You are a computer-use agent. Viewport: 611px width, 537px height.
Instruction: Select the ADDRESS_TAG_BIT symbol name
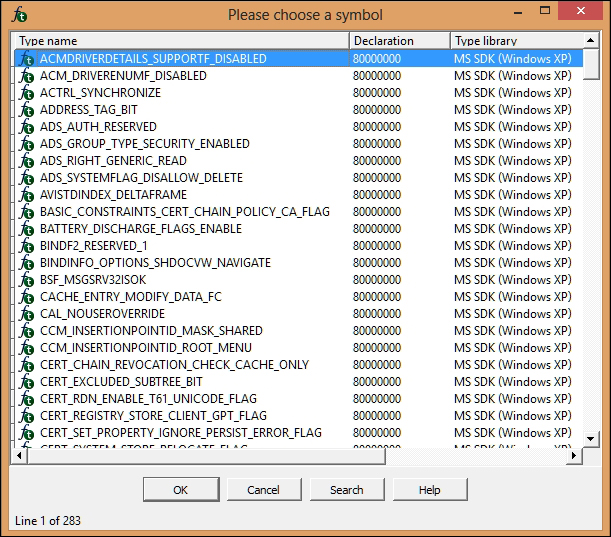[x=89, y=110]
